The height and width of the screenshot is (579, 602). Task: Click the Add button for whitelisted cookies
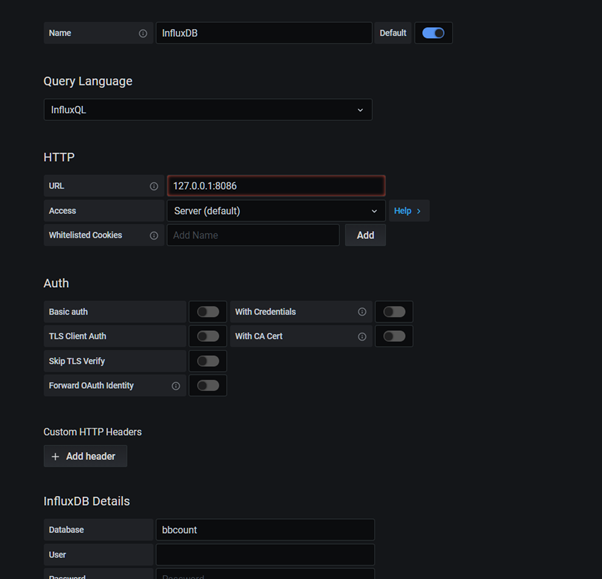[365, 235]
